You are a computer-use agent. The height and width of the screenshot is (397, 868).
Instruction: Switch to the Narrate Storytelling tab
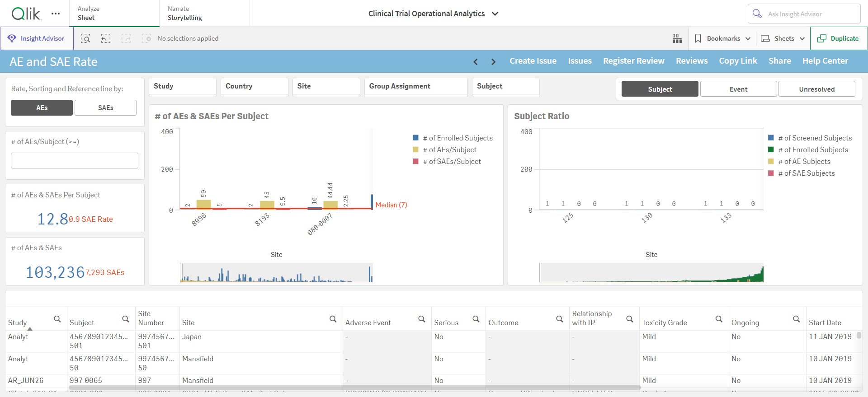204,14
